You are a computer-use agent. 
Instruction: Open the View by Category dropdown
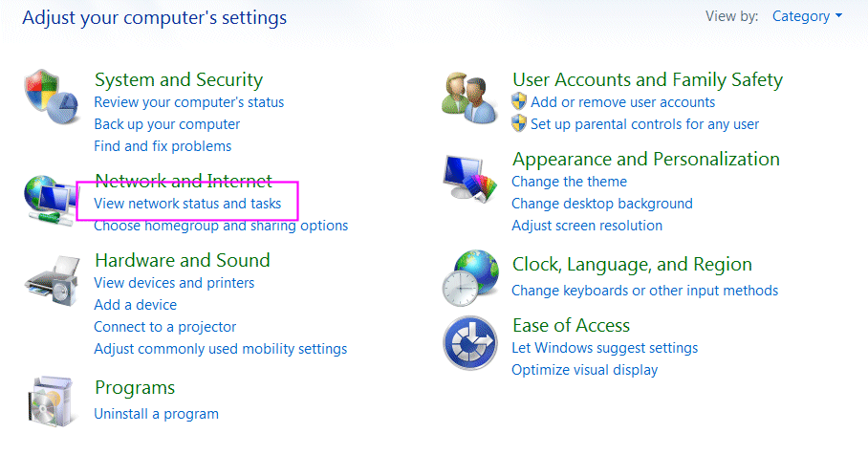(807, 16)
